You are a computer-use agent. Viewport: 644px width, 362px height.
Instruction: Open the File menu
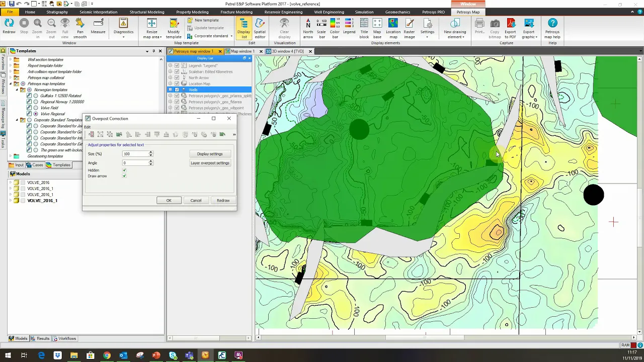[x=10, y=12]
